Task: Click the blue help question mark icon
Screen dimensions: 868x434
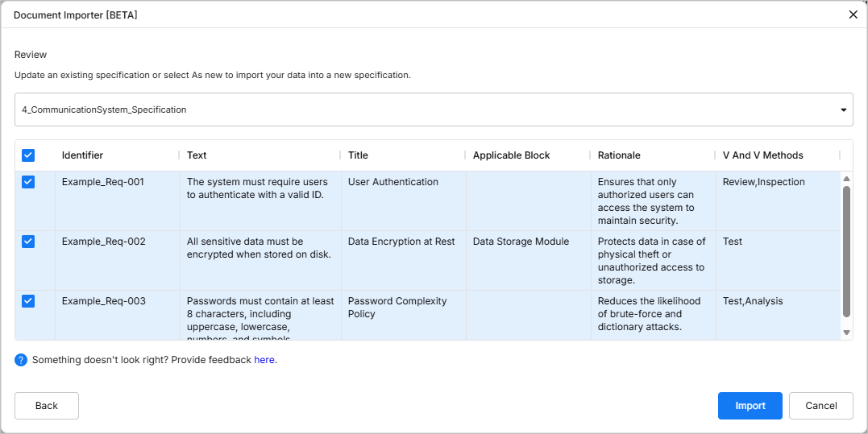Action: pos(21,360)
